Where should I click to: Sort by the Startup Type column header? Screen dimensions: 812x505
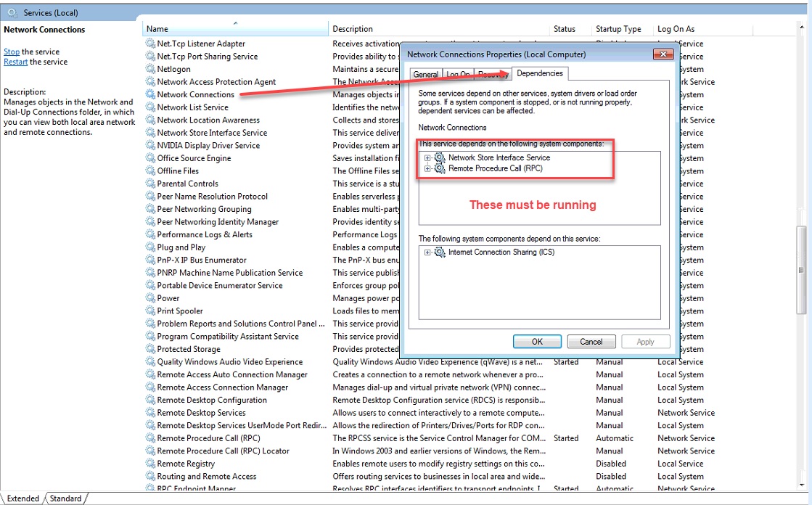(x=622, y=29)
